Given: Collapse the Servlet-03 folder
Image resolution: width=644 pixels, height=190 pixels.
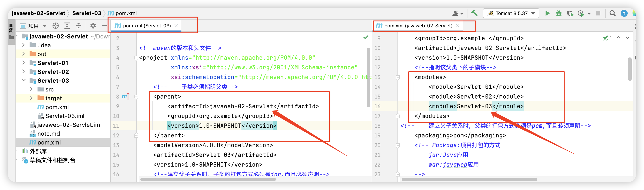Looking at the screenshot, I should (23, 80).
